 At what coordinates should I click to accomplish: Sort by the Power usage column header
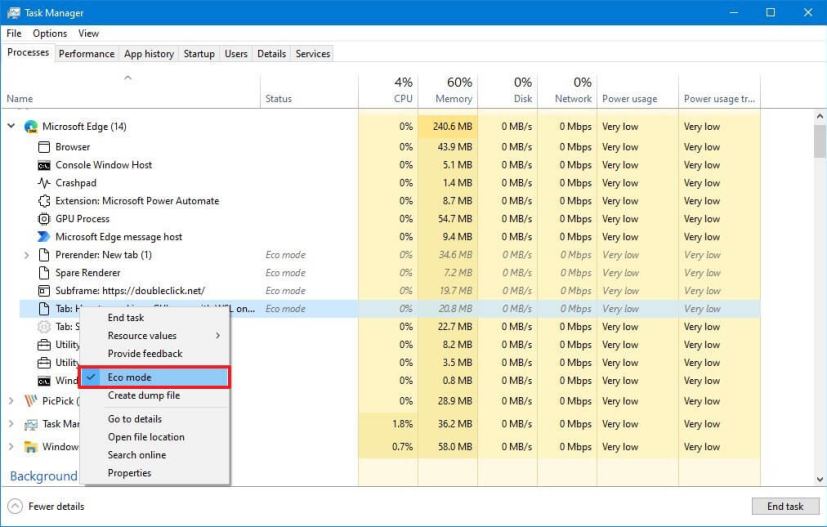tap(638, 91)
